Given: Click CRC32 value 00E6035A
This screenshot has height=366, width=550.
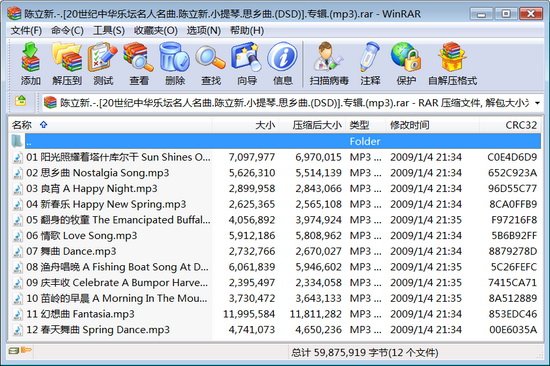Looking at the screenshot, I should click(x=513, y=330).
